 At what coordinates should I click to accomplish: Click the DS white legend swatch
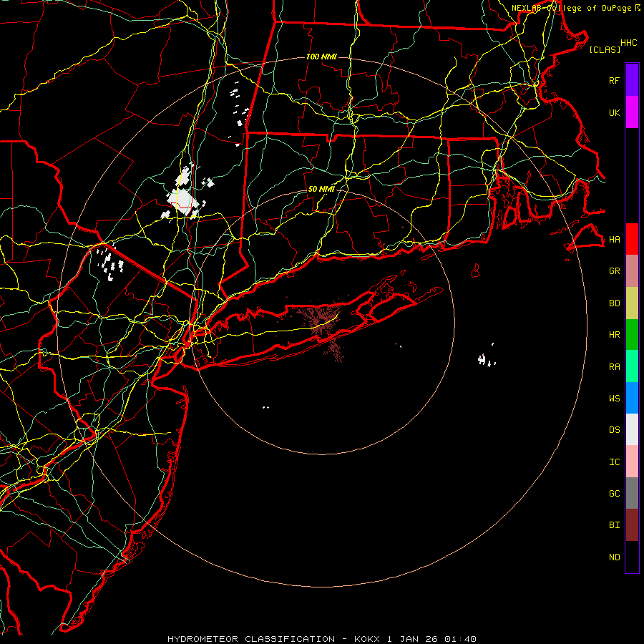click(x=632, y=429)
